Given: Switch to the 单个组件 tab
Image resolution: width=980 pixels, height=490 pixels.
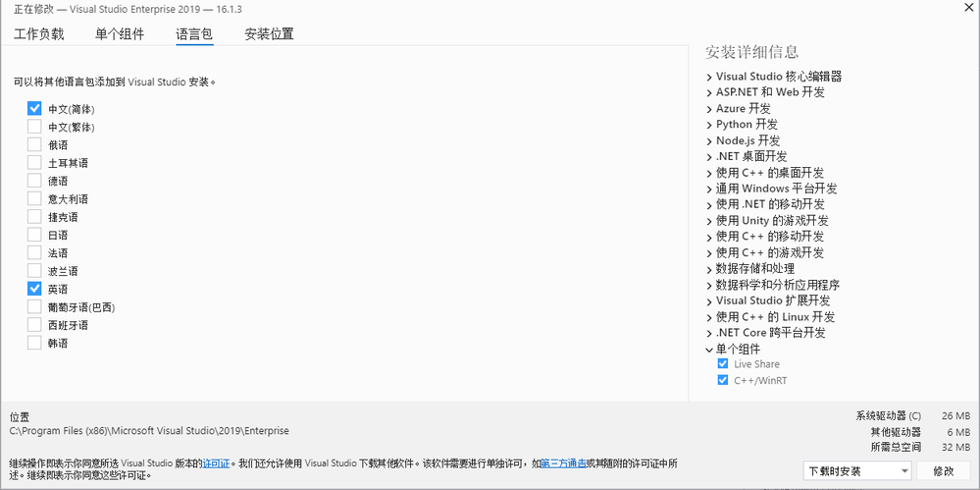Looking at the screenshot, I should click(120, 34).
